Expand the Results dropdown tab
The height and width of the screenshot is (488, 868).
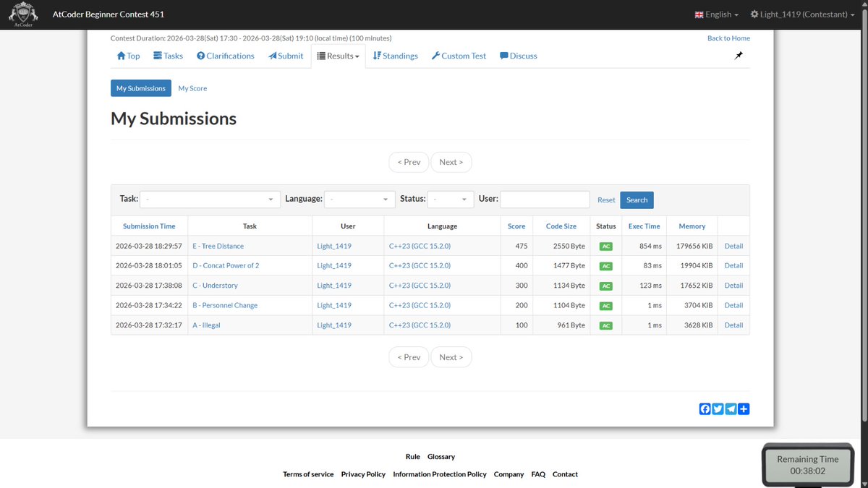tap(339, 56)
